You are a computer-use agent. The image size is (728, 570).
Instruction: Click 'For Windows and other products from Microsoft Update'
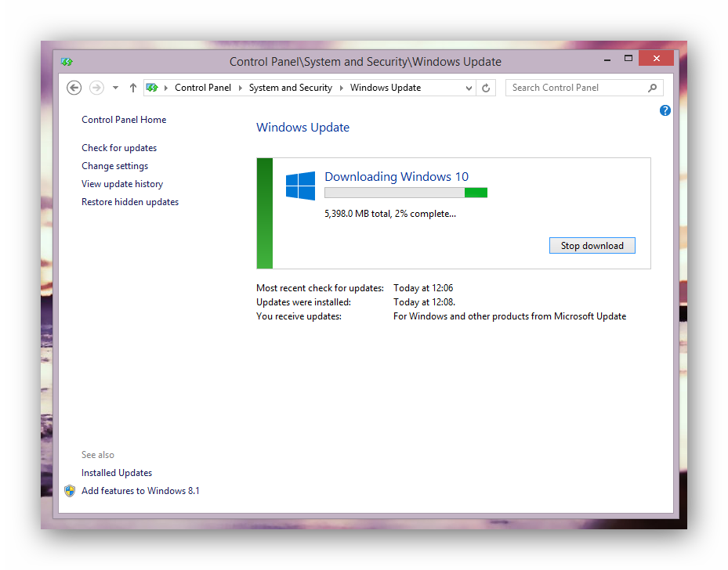click(510, 316)
